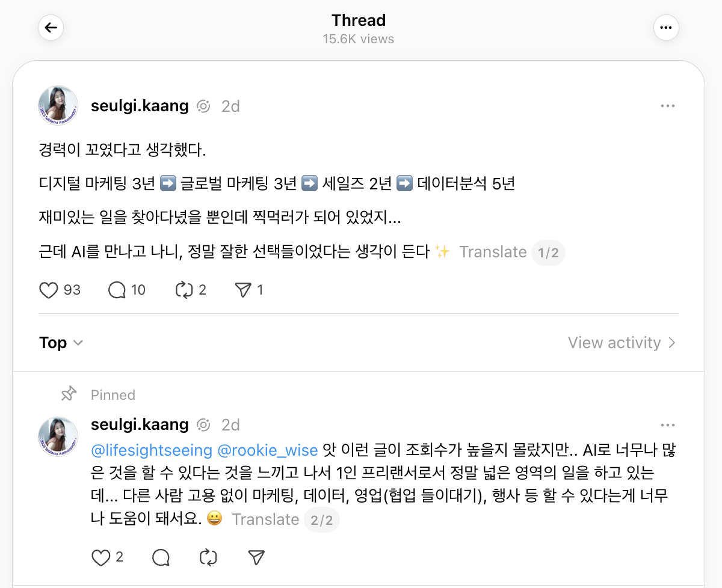Tap the repost icon under the pinned reply

(x=208, y=557)
